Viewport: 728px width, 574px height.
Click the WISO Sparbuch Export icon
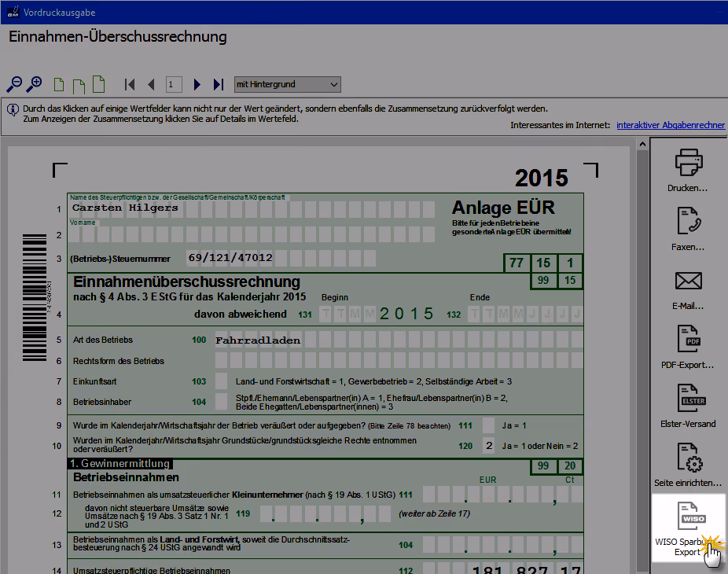692,516
